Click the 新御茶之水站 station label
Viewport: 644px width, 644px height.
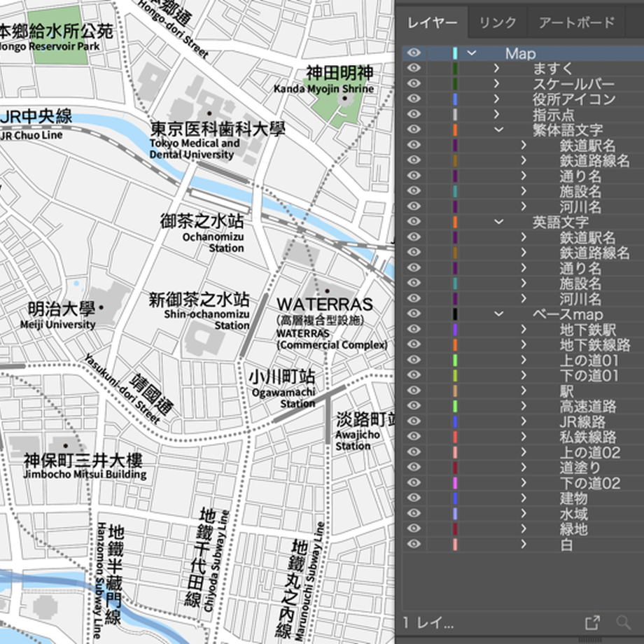coord(199,300)
